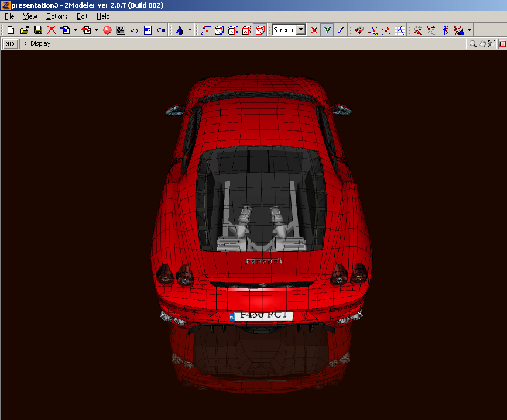The width and height of the screenshot is (507, 420).
Task: Select edges level cube icon
Action: (220, 30)
